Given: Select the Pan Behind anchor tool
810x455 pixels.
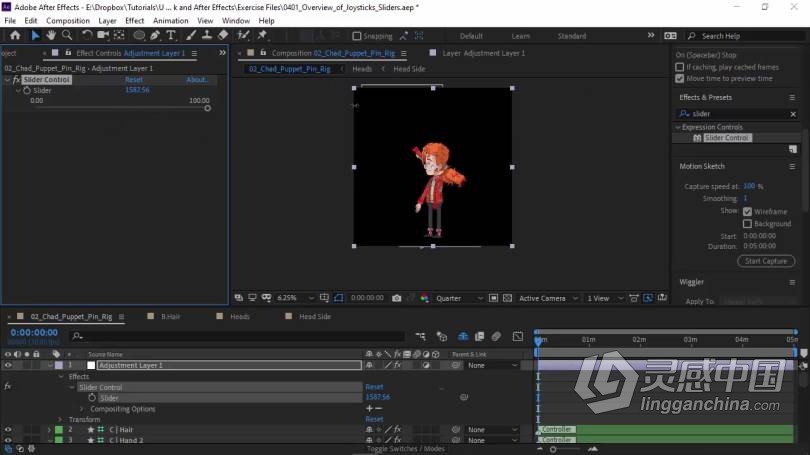Looking at the screenshot, I should click(x=119, y=35).
